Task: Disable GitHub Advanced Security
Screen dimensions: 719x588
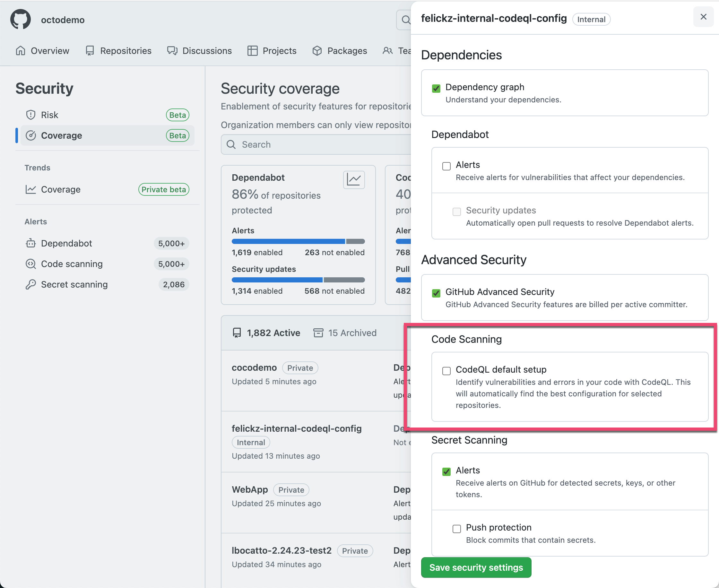Action: tap(436, 293)
